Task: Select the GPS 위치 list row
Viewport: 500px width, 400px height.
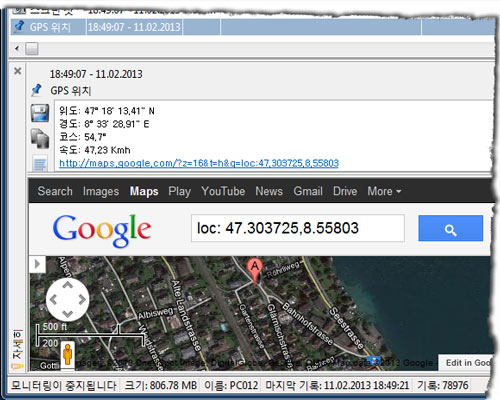Action: tap(252, 27)
